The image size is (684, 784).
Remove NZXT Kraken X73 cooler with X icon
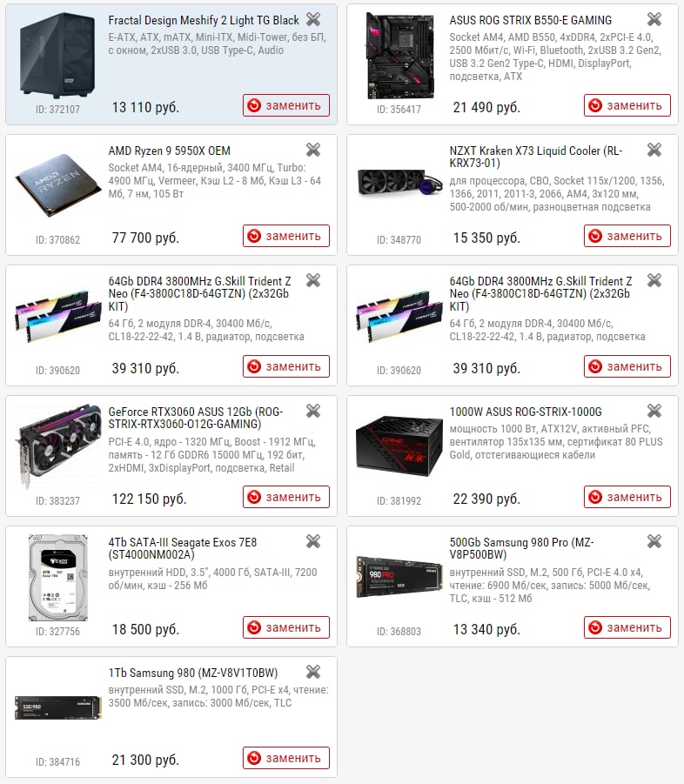click(654, 150)
